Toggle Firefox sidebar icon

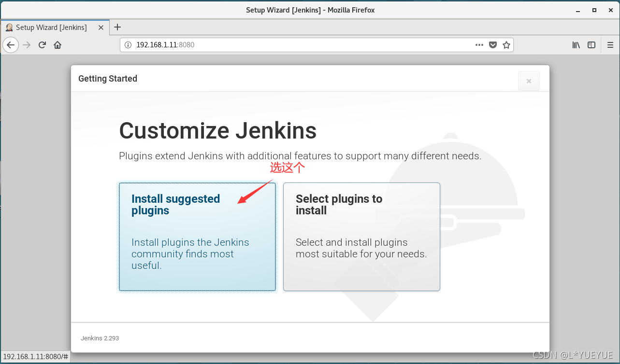[x=591, y=45]
